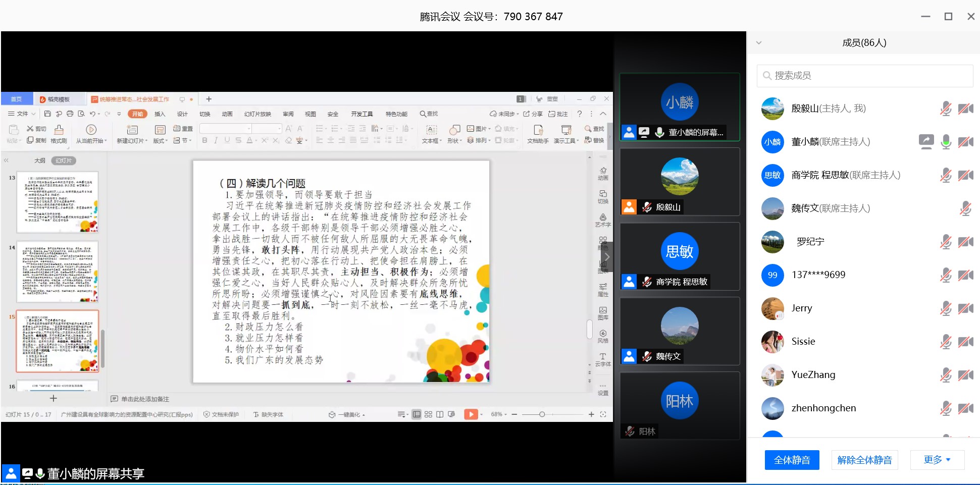Switch to the 设计 ribbon tab

(182, 114)
